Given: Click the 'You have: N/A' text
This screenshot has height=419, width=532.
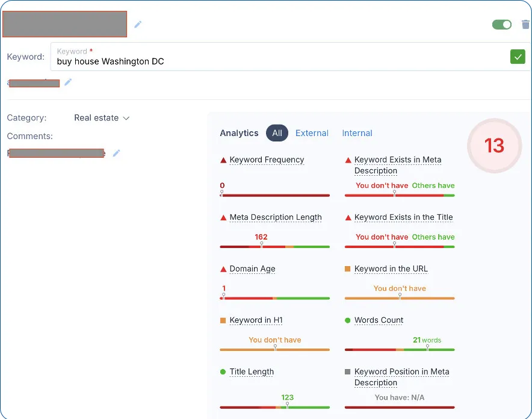Looking at the screenshot, I should click(400, 397).
